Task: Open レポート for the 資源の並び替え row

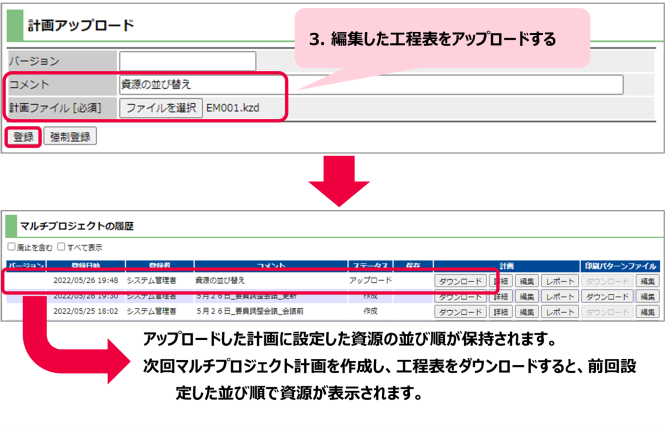Action: click(559, 282)
